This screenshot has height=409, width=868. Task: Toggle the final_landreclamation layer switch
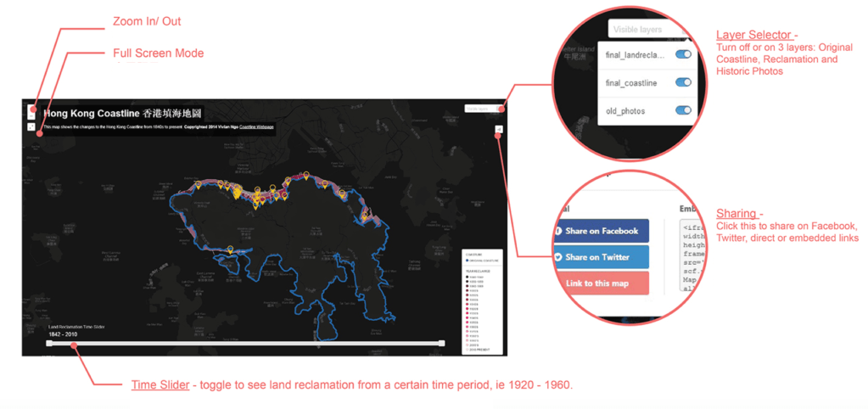683,55
